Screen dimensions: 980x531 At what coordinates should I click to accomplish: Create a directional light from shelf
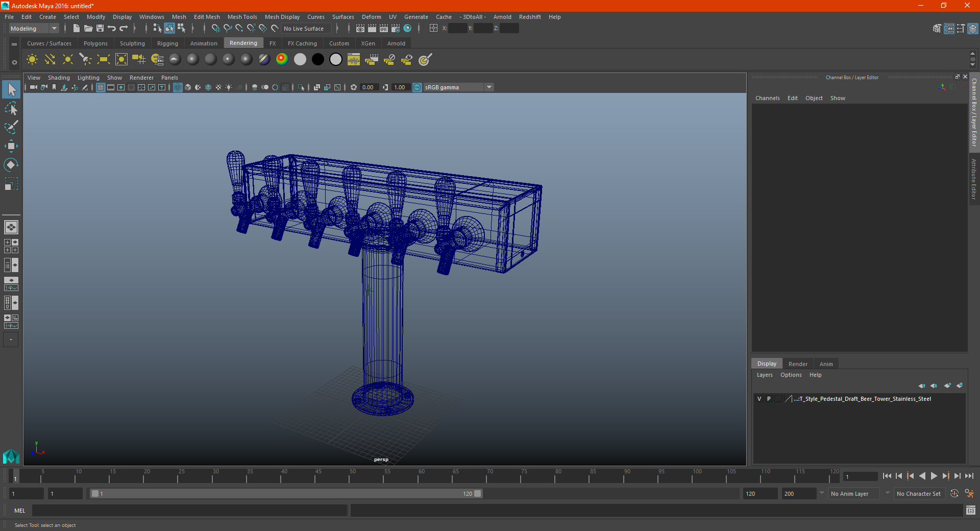(50, 60)
